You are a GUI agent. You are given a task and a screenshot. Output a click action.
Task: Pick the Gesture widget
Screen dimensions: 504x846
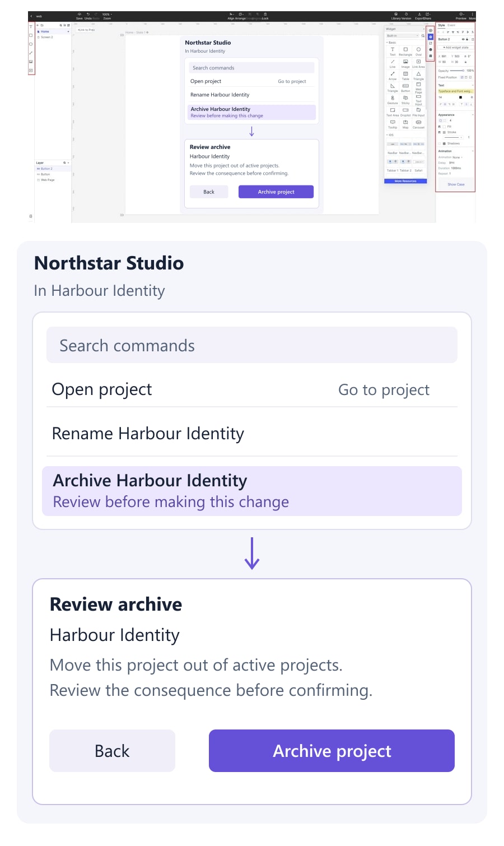[393, 100]
